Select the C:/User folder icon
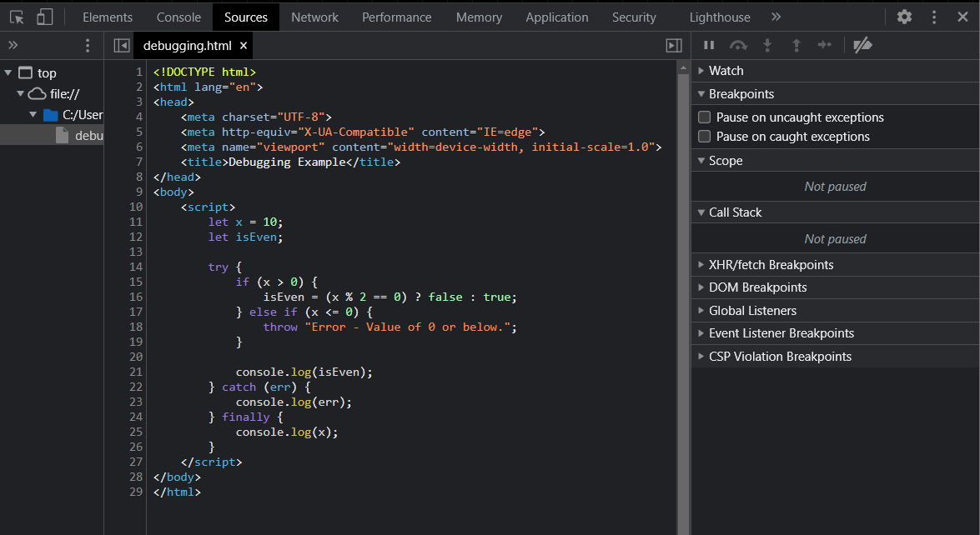This screenshot has height=535, width=980. 51,115
